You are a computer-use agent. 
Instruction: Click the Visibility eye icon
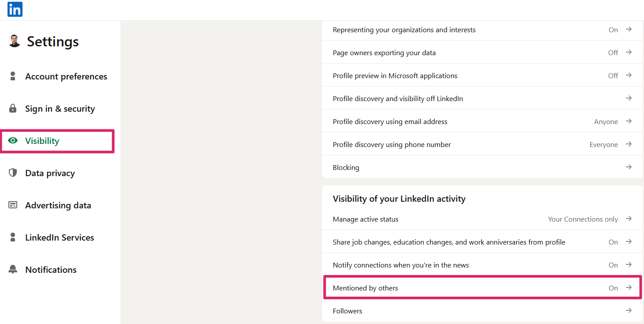click(13, 141)
